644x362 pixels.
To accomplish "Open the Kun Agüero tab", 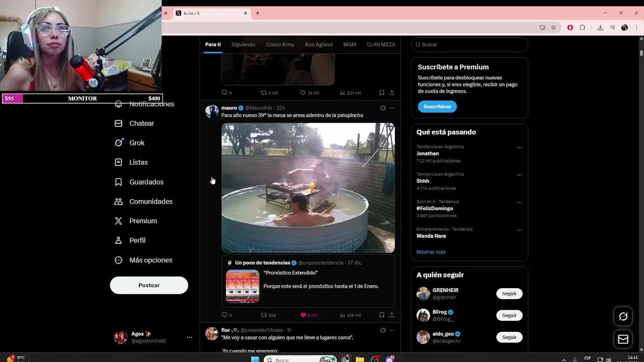I will tap(318, 44).
